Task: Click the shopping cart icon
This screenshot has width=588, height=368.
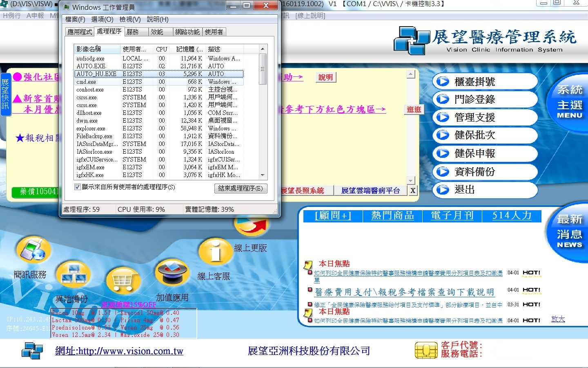Action: (123, 281)
